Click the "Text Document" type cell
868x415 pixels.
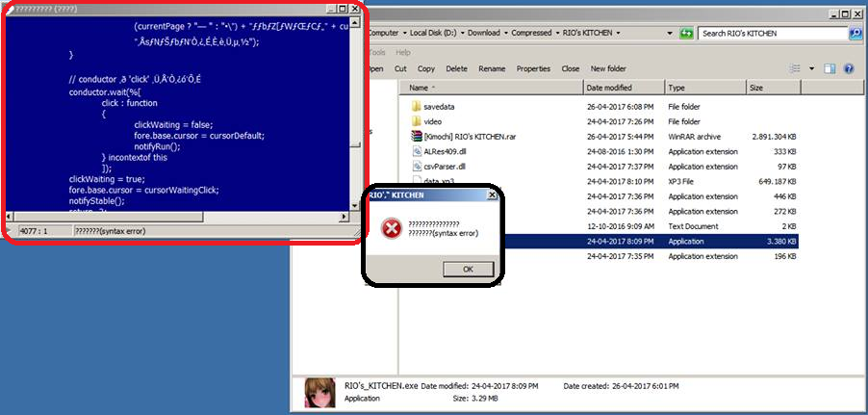point(693,226)
